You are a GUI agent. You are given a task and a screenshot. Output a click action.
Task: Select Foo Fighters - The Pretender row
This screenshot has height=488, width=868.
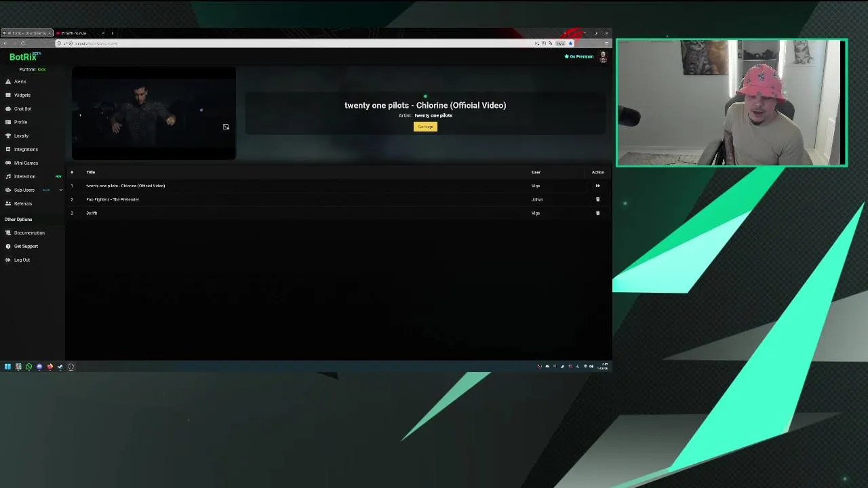pyautogui.click(x=338, y=199)
